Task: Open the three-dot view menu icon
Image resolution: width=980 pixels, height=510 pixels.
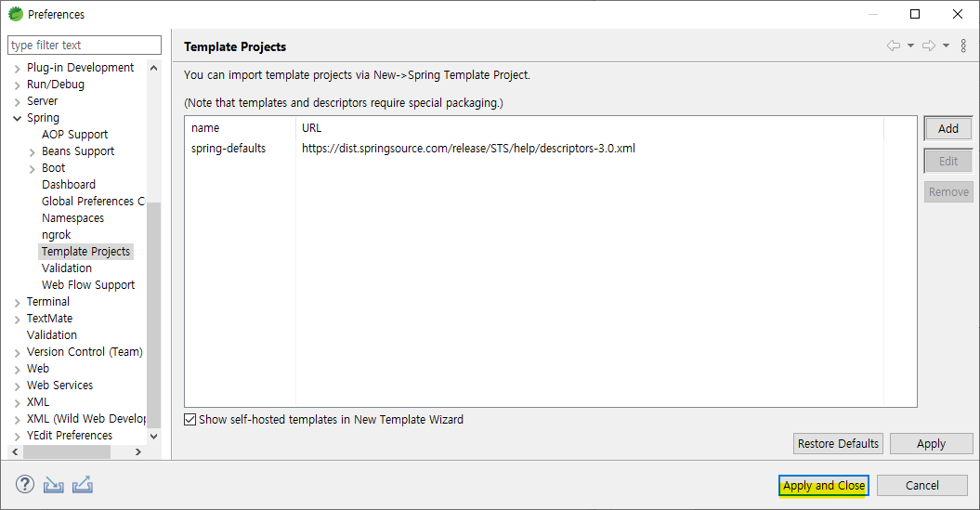Action: pyautogui.click(x=964, y=46)
